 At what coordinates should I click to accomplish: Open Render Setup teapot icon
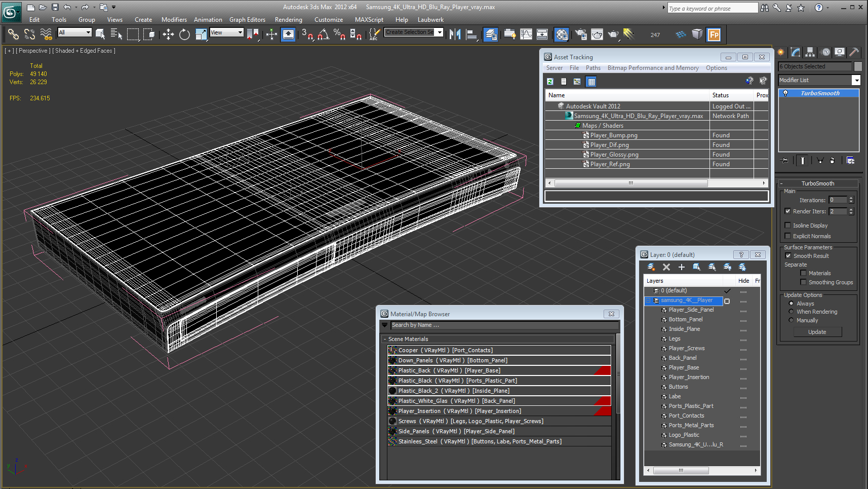pos(581,34)
